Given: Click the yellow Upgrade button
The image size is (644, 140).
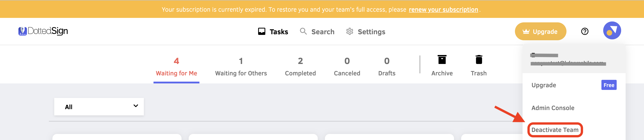Looking at the screenshot, I should (x=540, y=32).
